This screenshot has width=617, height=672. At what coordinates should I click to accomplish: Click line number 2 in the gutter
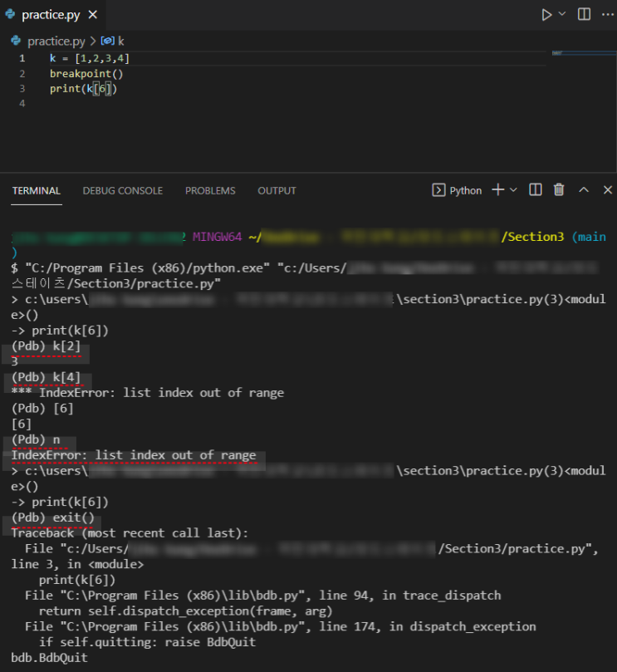tap(22, 74)
